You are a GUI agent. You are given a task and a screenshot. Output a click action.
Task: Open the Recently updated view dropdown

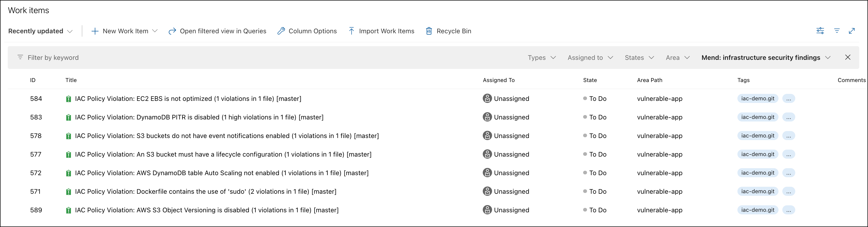click(41, 31)
